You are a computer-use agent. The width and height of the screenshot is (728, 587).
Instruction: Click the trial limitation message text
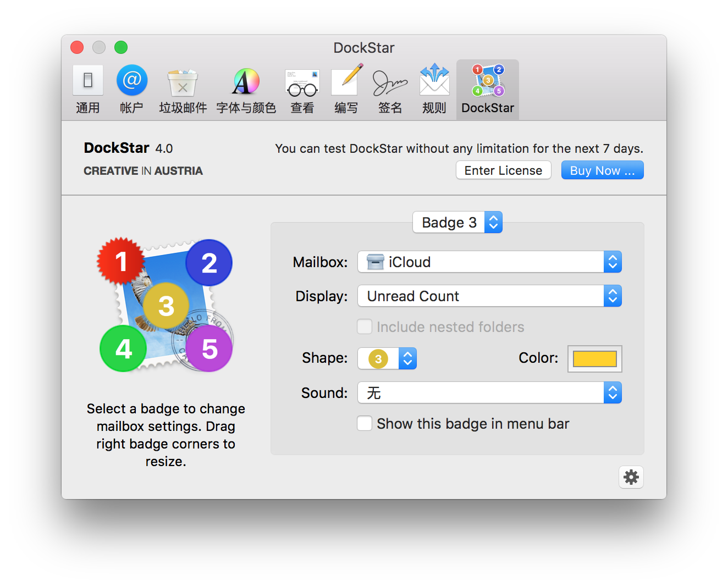(x=459, y=148)
